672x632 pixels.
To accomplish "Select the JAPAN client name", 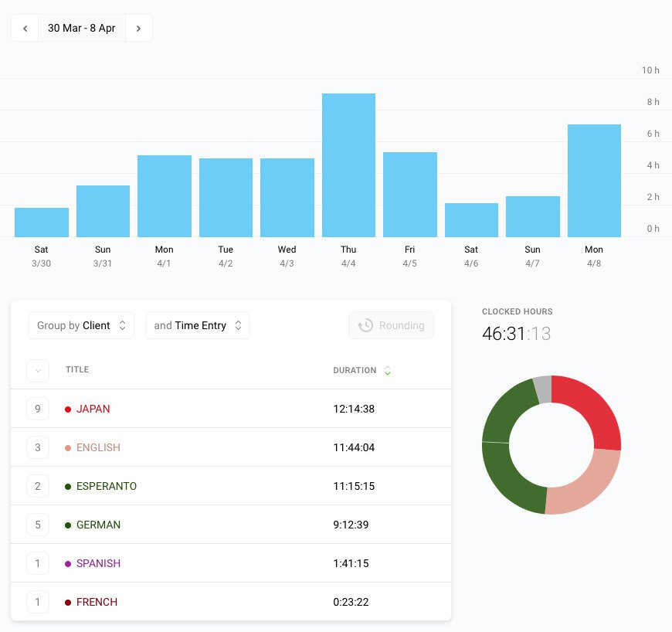I will [x=93, y=409].
